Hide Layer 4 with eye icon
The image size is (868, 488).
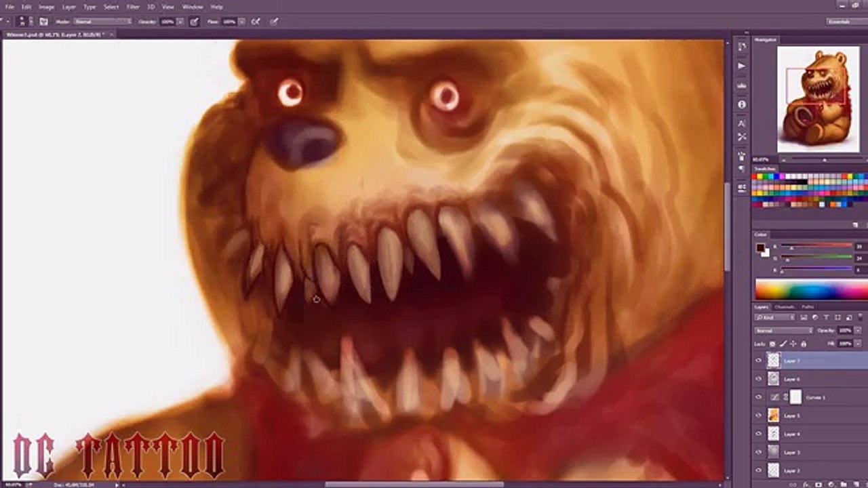tap(759, 434)
